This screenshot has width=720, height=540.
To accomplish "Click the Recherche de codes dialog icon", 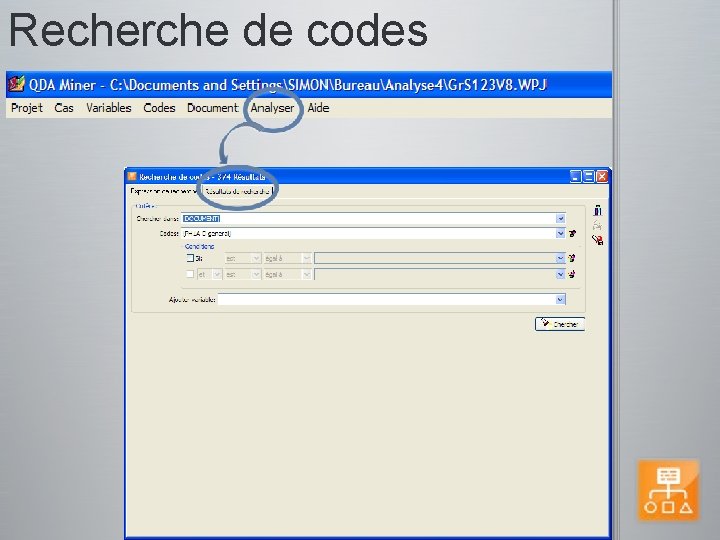I will tap(132, 176).
